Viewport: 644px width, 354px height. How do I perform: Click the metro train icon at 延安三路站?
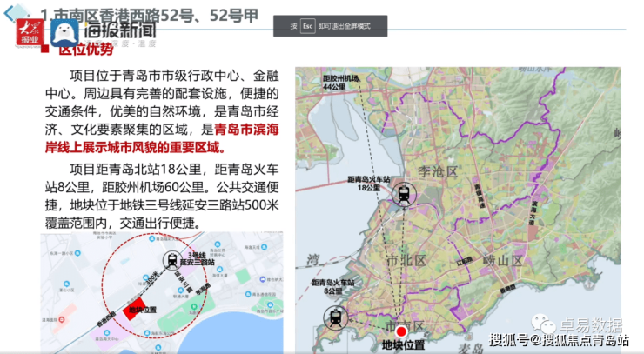[172, 260]
